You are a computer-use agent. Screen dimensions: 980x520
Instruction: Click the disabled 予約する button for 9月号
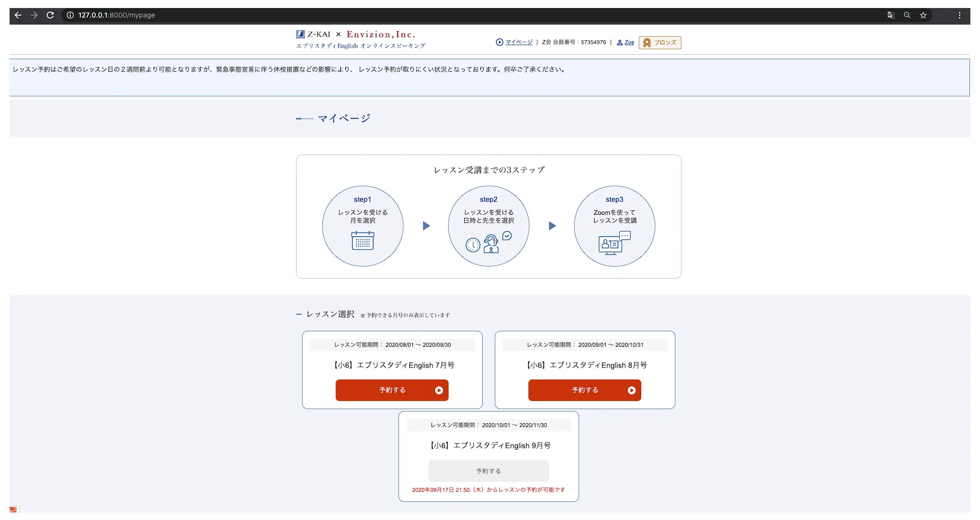tap(488, 471)
